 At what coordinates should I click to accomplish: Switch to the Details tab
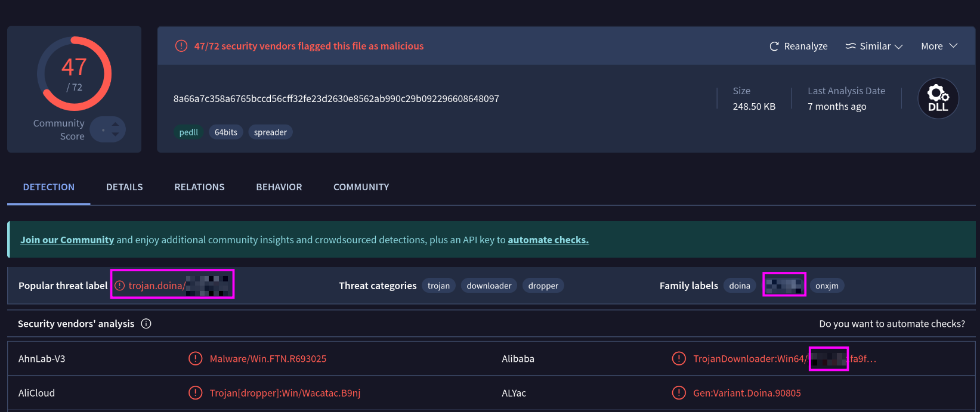tap(124, 187)
